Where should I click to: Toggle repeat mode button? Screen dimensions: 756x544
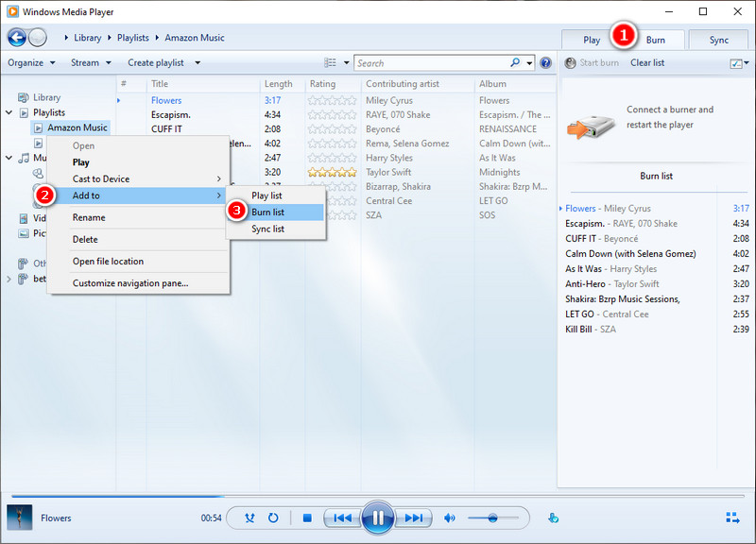point(273,518)
